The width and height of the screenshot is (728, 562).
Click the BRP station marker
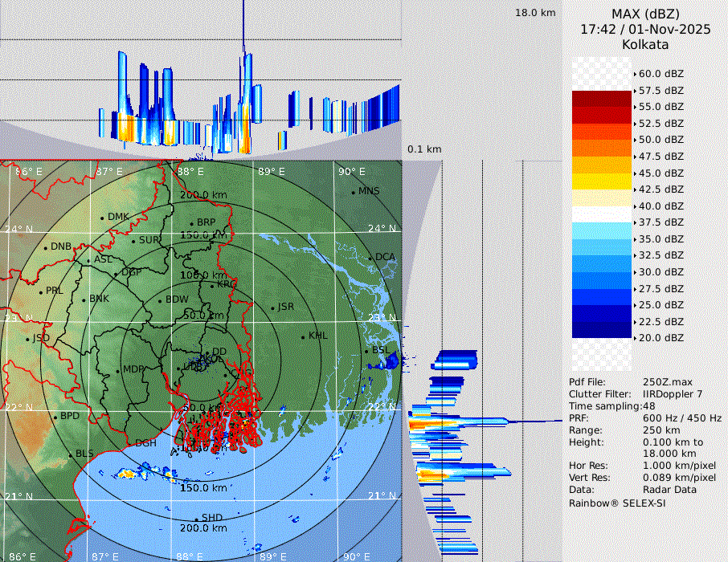point(192,223)
